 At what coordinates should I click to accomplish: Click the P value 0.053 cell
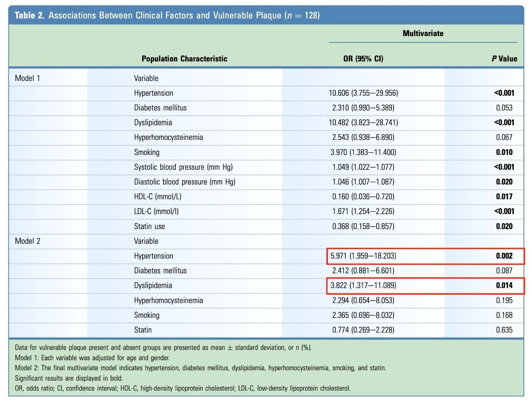pyautogui.click(x=504, y=108)
